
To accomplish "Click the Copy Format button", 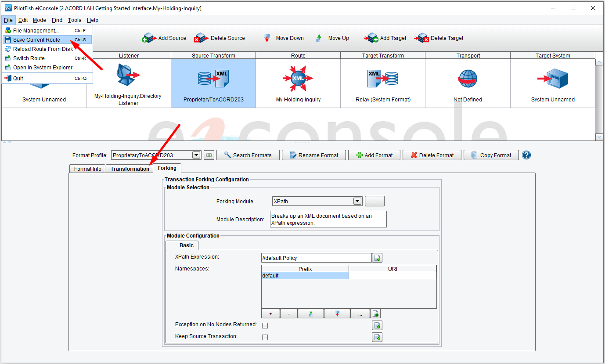I will (x=491, y=155).
